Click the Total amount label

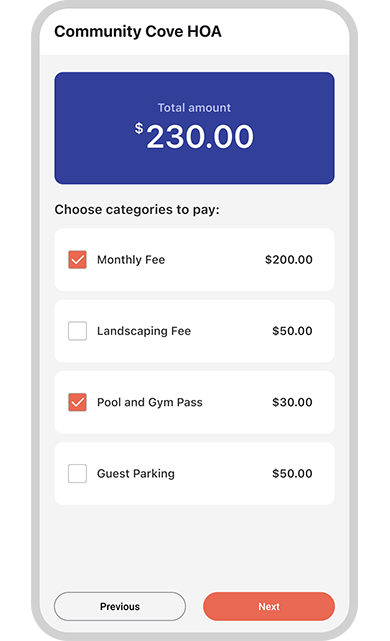click(x=194, y=108)
